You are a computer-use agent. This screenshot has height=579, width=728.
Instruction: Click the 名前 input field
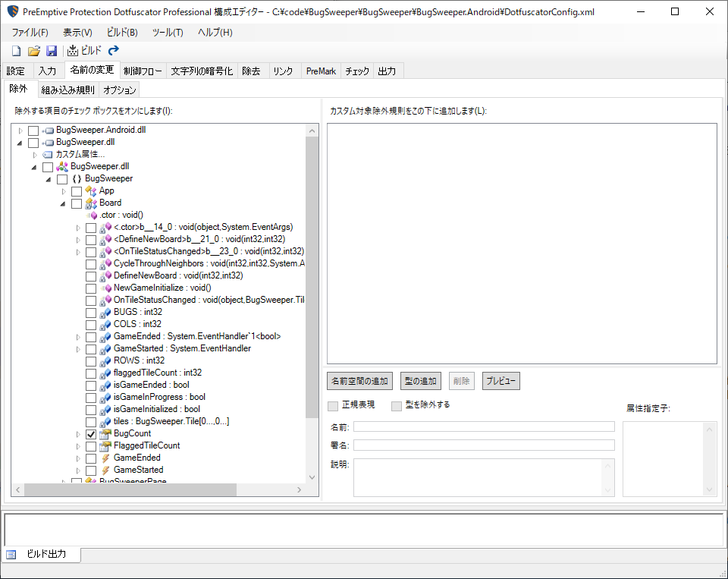pos(484,426)
